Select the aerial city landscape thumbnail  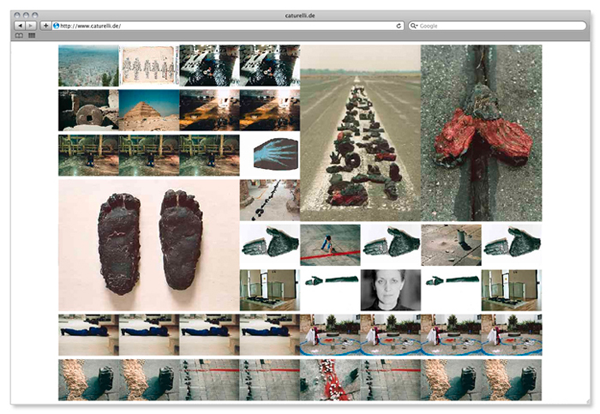click(88, 65)
